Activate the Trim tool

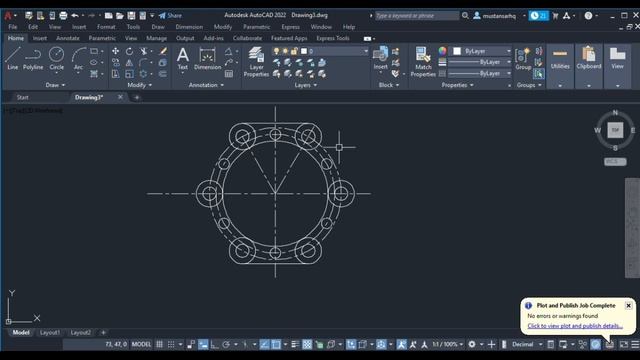(143, 51)
